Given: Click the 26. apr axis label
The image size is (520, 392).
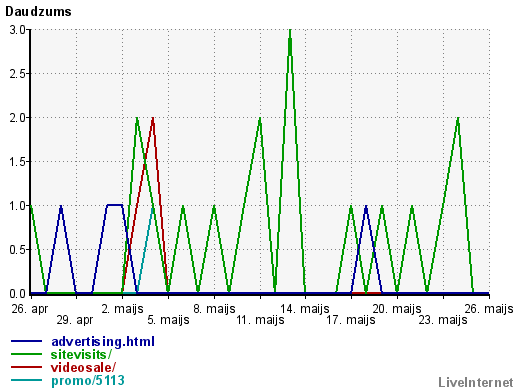Looking at the screenshot, I should pyautogui.click(x=30, y=309).
